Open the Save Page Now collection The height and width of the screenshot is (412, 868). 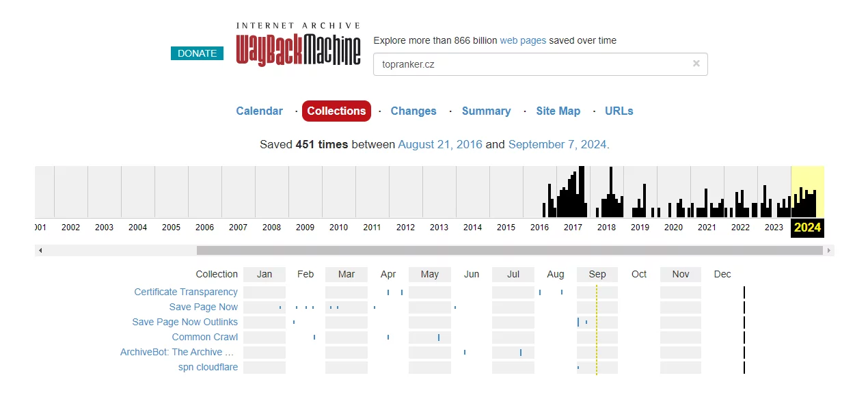(x=204, y=307)
